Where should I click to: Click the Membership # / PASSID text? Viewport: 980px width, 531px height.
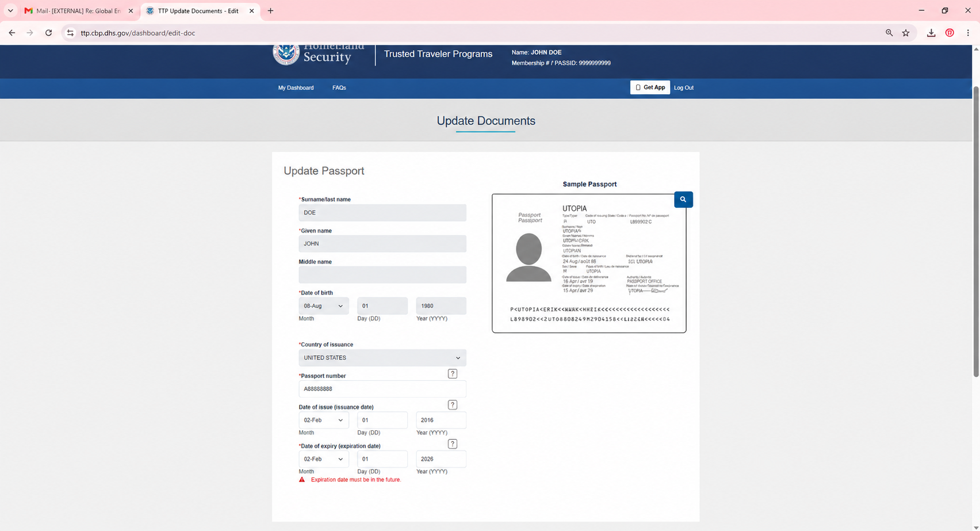click(561, 63)
